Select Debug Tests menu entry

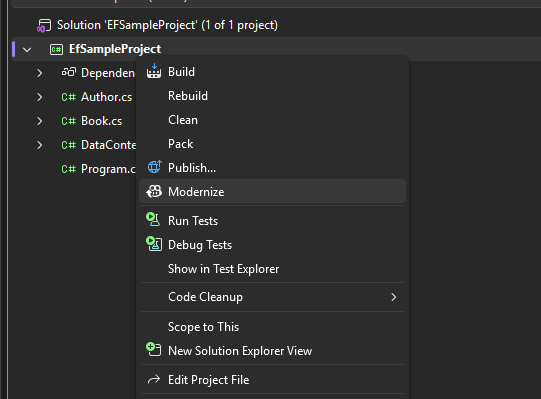(x=272, y=244)
